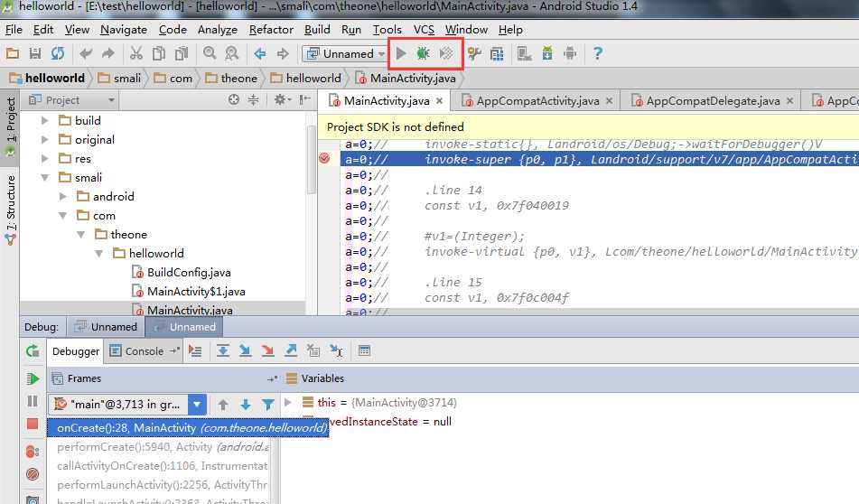
Task: Expand the original folder
Action: tap(45, 140)
